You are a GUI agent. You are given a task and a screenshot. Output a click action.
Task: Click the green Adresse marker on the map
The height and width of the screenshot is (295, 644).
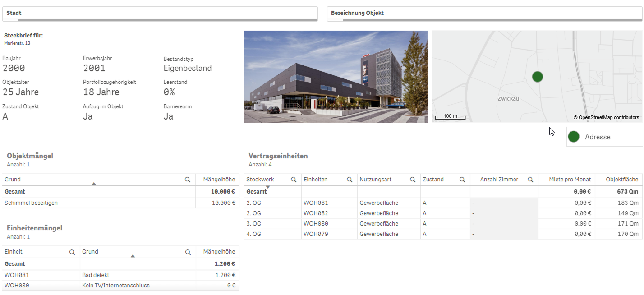(x=537, y=77)
